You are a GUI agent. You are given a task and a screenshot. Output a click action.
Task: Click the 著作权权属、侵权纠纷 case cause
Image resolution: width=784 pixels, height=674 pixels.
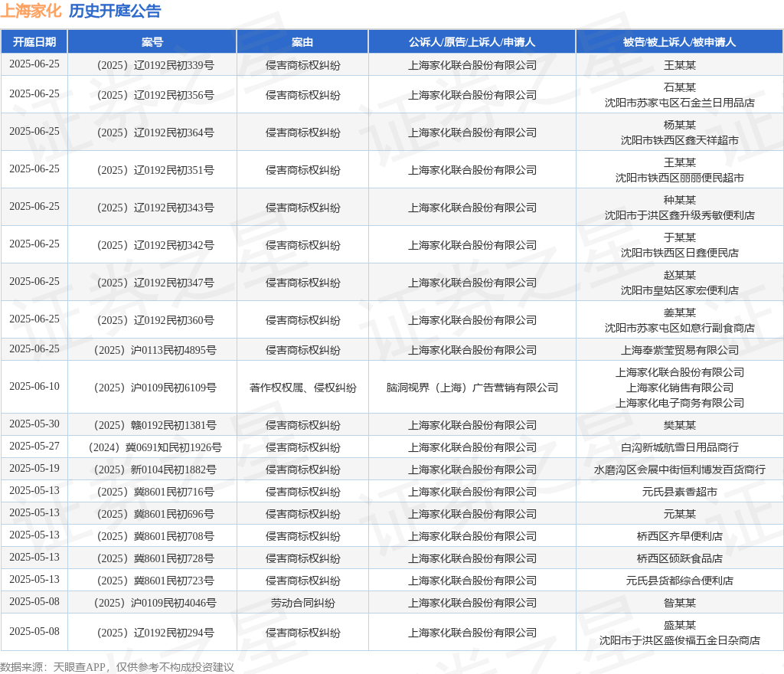(x=302, y=388)
